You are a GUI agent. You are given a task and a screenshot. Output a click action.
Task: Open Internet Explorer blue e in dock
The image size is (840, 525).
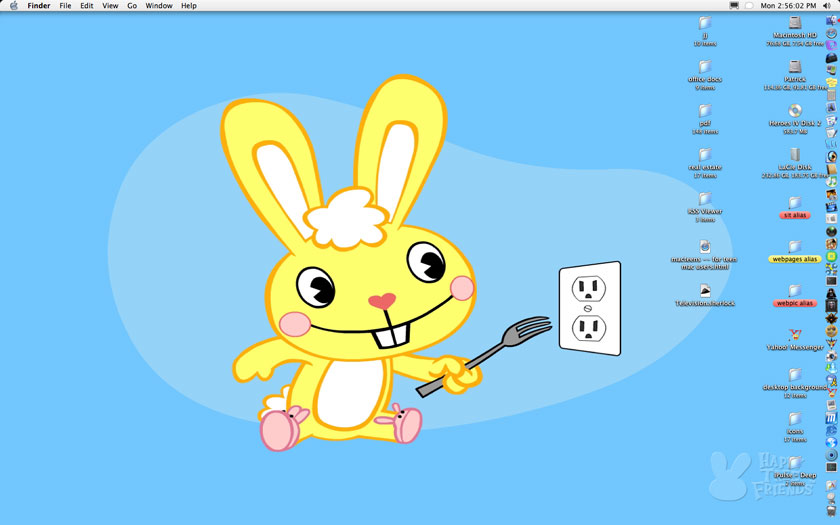831,431
